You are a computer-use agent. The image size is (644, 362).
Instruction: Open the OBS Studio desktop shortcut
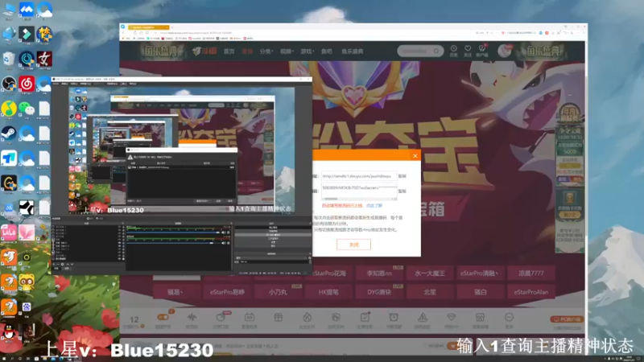[x=9, y=84]
